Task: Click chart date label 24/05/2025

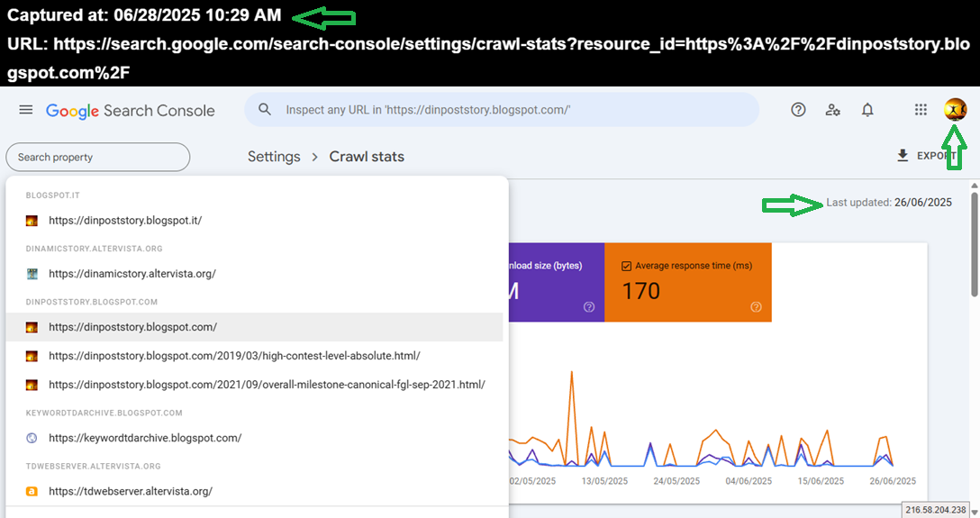Action: pos(676,481)
